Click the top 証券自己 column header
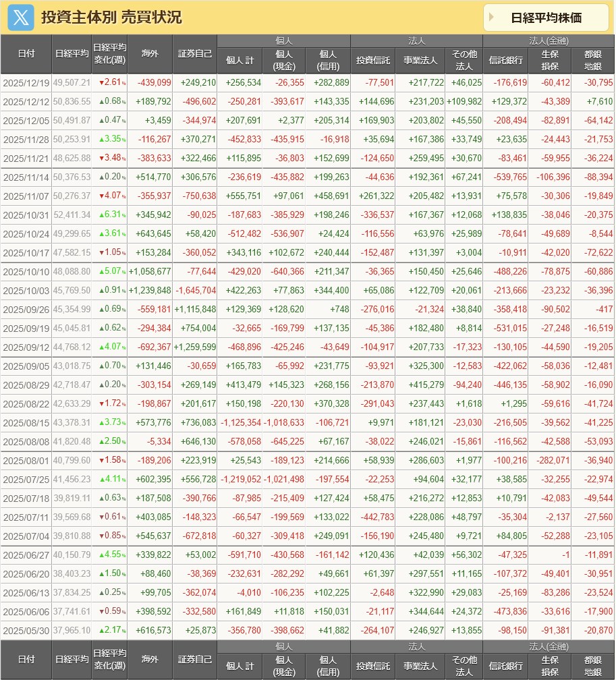 (195, 54)
